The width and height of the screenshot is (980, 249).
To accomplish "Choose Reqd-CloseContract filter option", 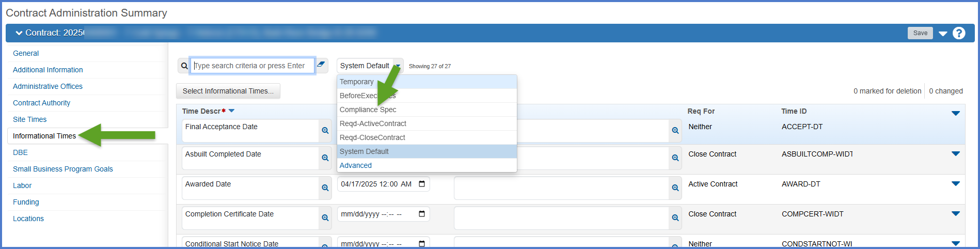I will click(372, 137).
